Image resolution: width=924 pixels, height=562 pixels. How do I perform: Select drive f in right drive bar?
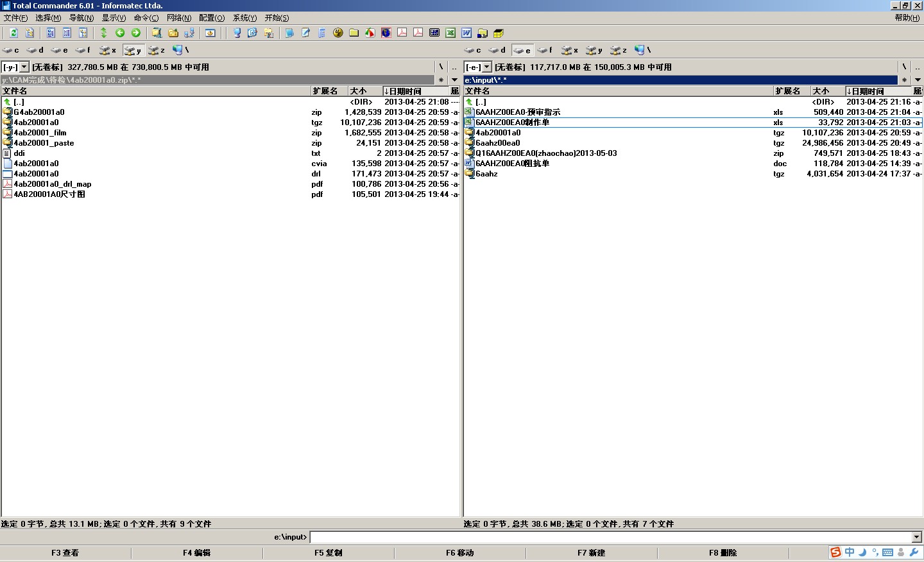point(545,50)
